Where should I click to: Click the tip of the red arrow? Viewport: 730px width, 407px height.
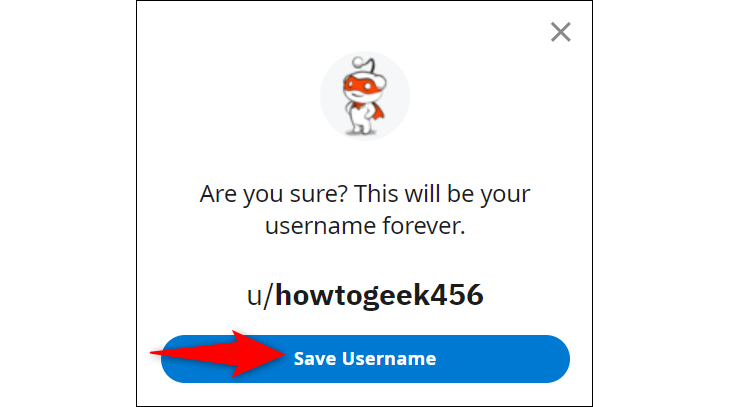[x=282, y=354]
